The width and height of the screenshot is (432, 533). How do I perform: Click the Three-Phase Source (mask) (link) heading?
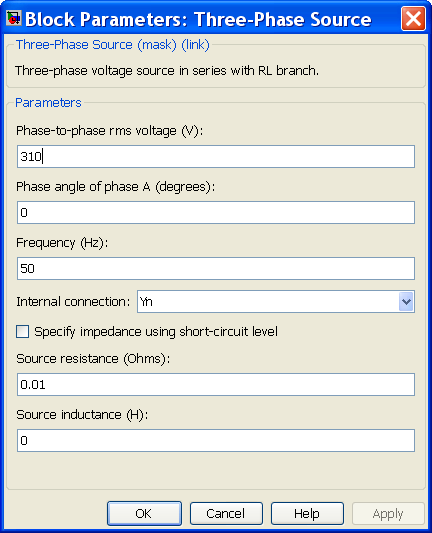tap(113, 45)
